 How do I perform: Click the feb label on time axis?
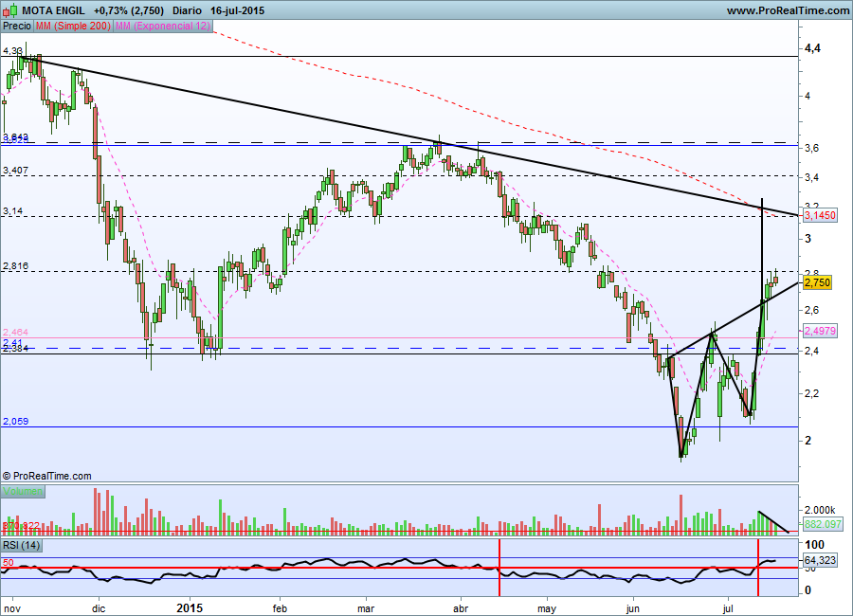click(280, 608)
